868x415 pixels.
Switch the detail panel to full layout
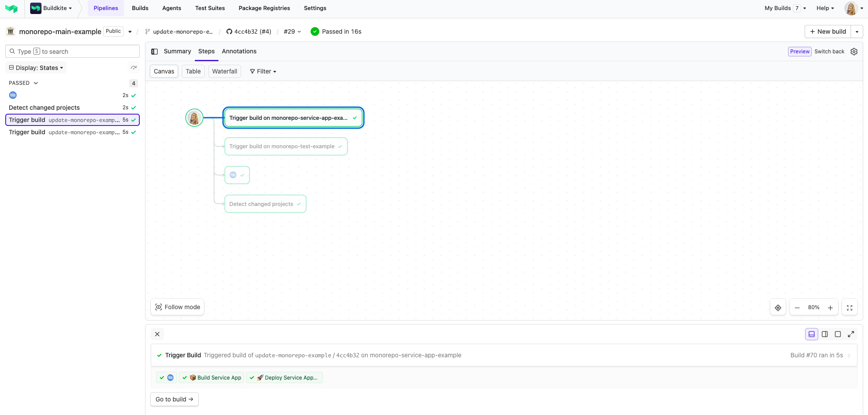[838, 334]
